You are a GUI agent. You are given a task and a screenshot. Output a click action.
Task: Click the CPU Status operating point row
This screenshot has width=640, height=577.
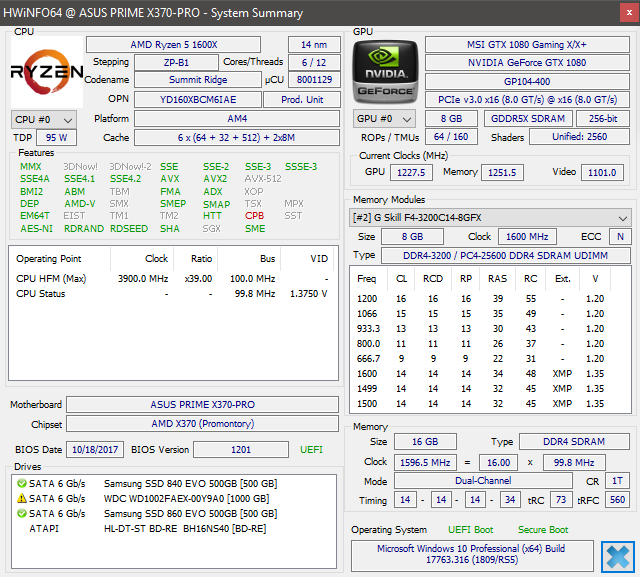(173, 294)
